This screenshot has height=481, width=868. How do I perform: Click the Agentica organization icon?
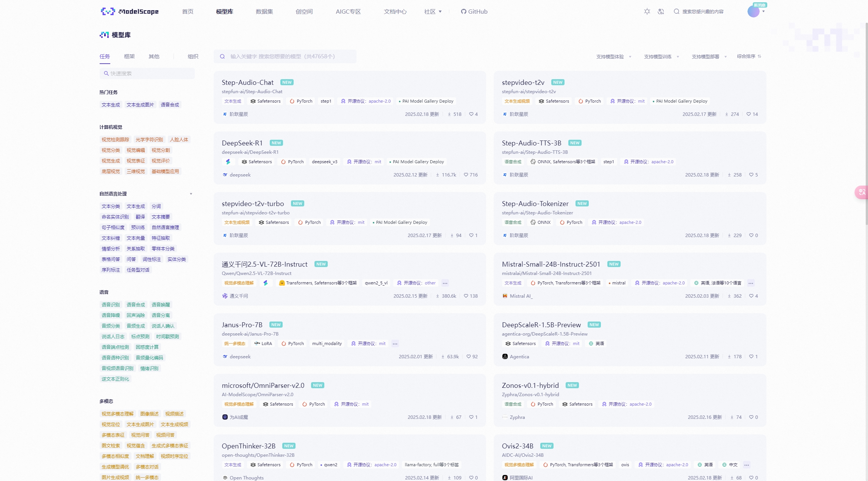coord(505,356)
